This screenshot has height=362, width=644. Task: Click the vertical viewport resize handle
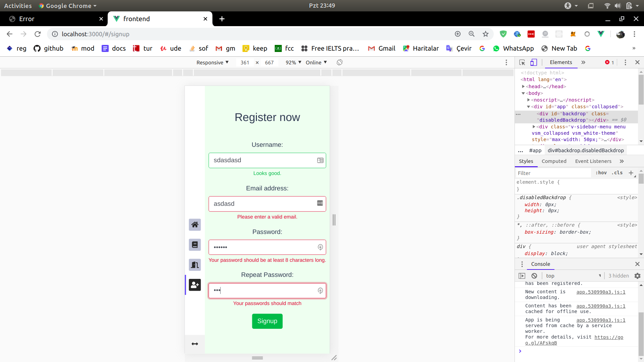pos(334,220)
